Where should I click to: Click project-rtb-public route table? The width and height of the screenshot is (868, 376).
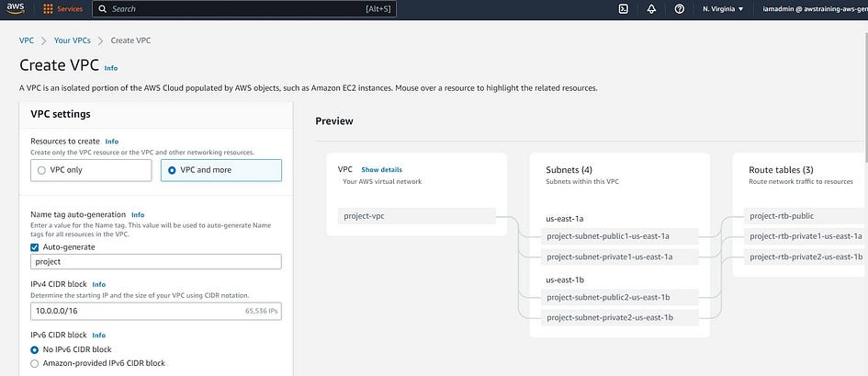coord(803,216)
